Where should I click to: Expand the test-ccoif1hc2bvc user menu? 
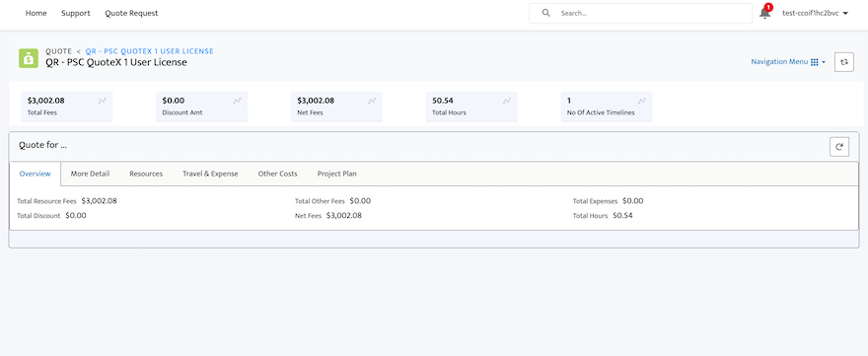(x=815, y=13)
